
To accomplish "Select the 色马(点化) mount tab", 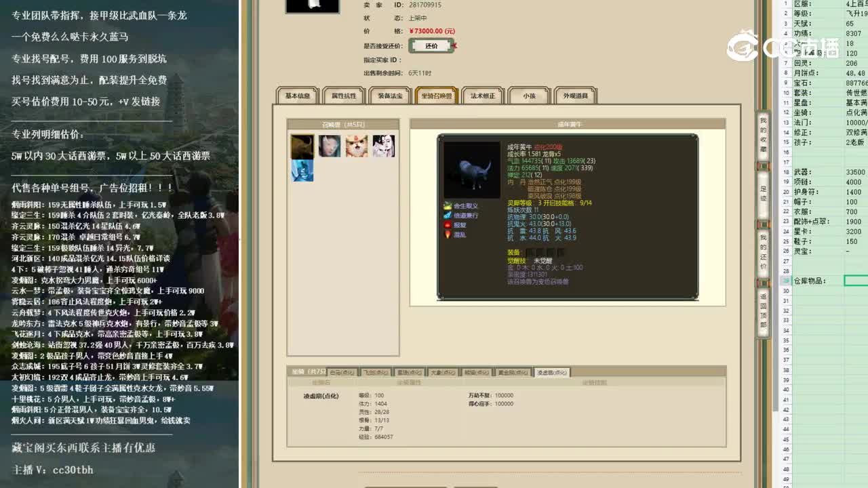I will [343, 372].
